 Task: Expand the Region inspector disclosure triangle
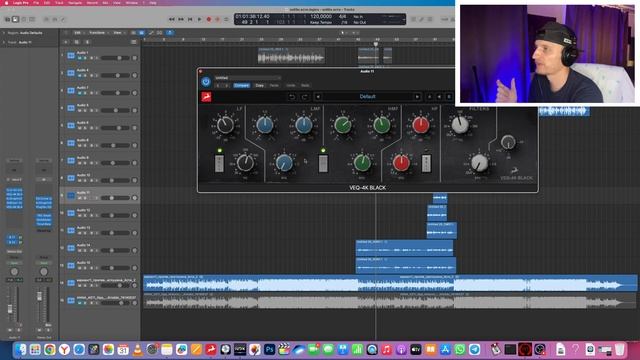(4, 33)
